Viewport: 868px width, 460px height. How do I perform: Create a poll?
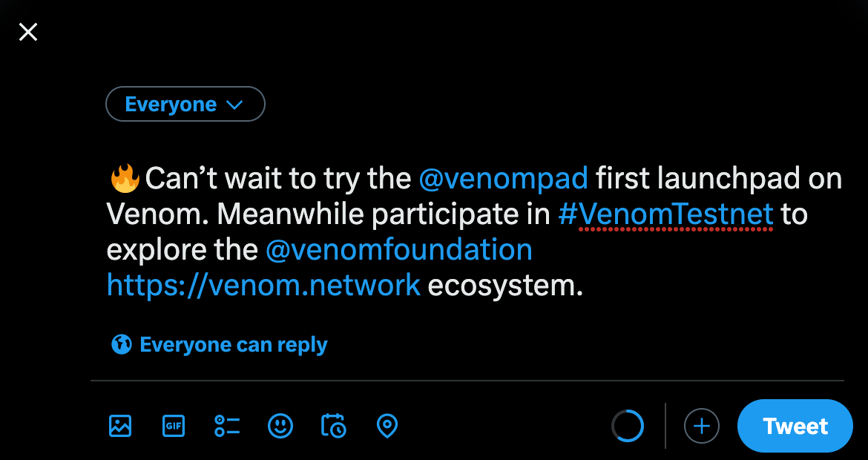click(226, 426)
